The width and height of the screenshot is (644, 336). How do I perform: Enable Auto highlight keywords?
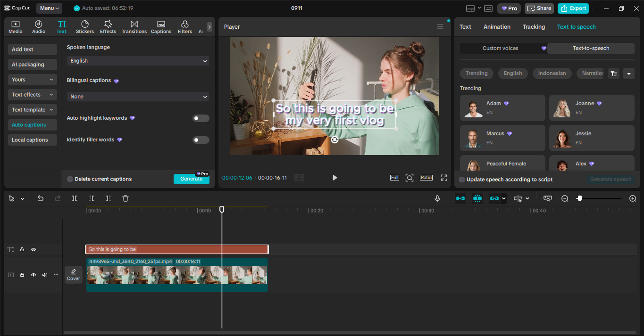pos(201,118)
